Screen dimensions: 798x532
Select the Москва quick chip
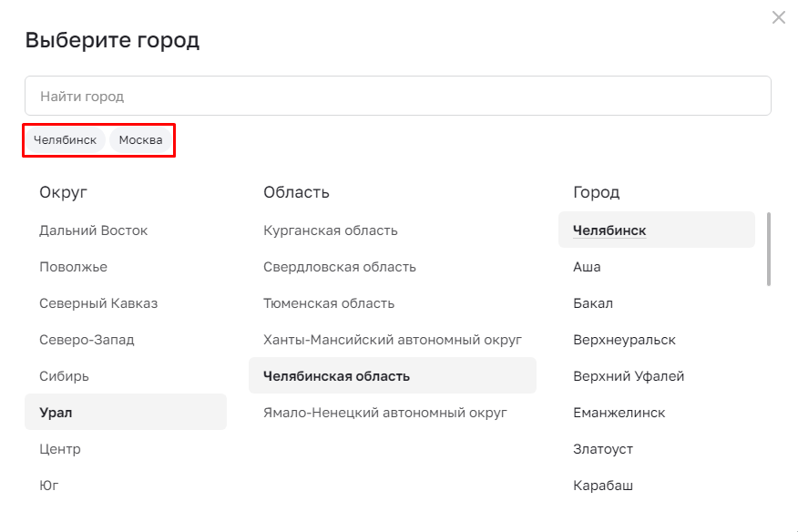[x=140, y=140]
